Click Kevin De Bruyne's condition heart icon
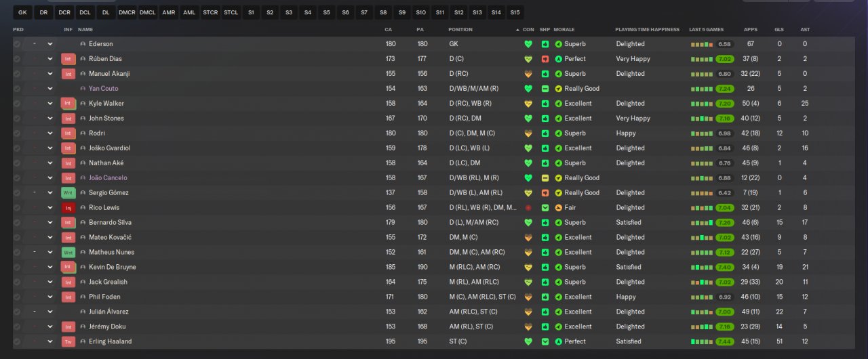 [528, 268]
